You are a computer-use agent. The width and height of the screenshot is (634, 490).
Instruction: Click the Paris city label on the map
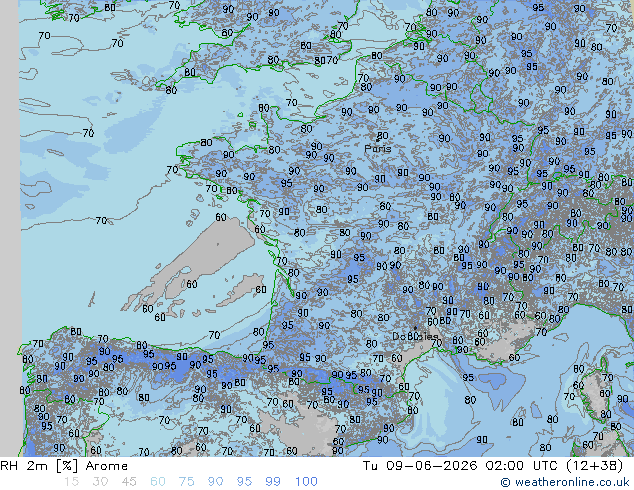coord(378,149)
